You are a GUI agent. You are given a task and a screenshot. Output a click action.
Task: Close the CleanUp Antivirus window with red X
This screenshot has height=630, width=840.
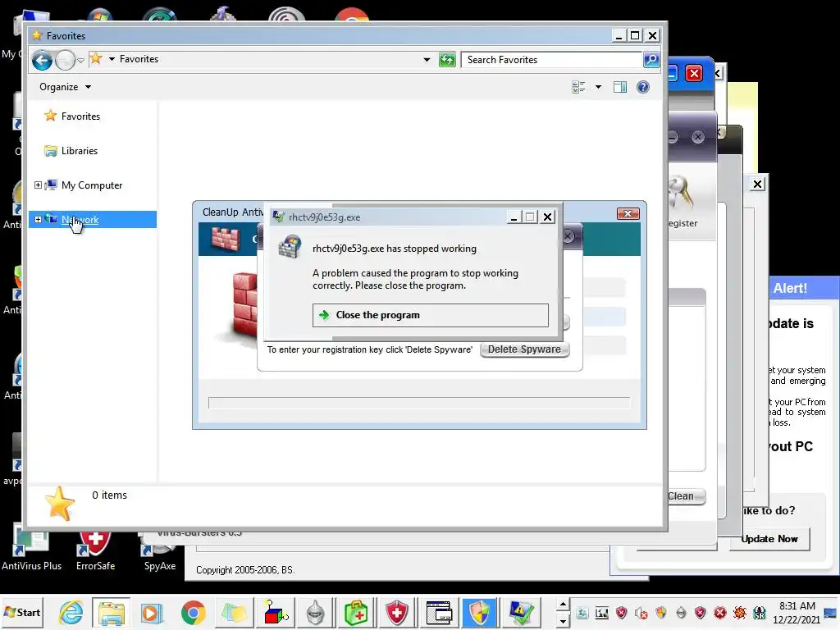tap(628, 214)
